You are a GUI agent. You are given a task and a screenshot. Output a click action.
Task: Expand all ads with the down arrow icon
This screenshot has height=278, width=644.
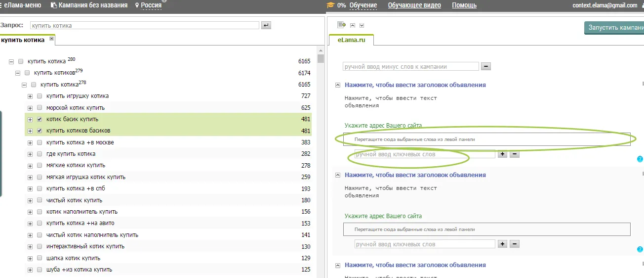point(362,25)
